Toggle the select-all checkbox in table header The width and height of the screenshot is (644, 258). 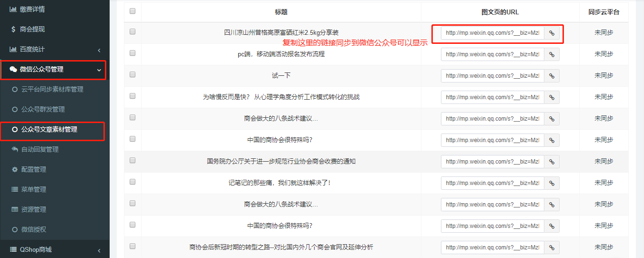point(133,11)
